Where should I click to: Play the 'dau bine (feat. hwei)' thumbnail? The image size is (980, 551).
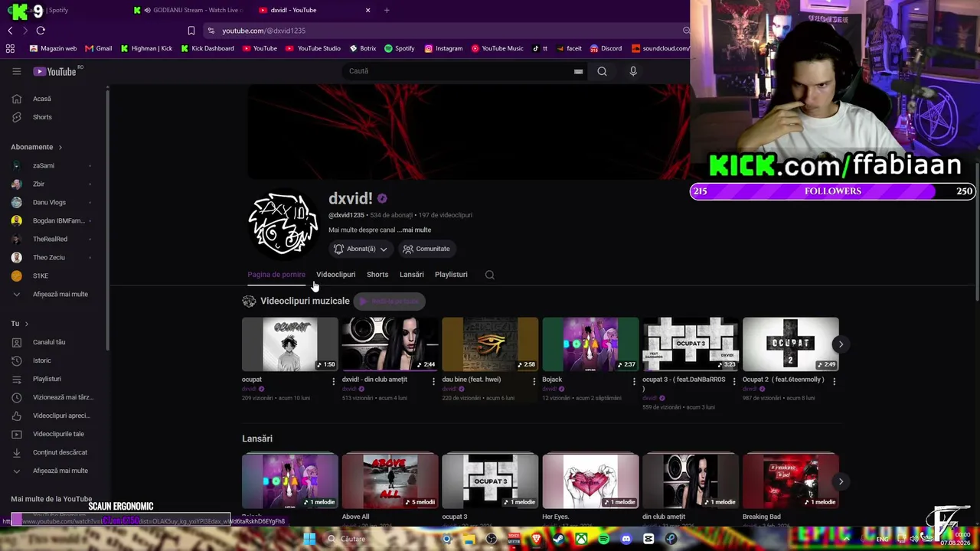point(490,344)
